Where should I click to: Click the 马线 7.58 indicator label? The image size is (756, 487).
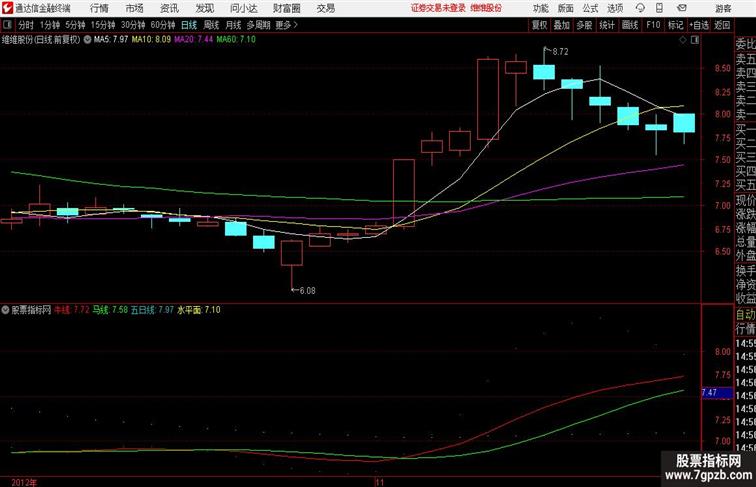click(x=110, y=310)
